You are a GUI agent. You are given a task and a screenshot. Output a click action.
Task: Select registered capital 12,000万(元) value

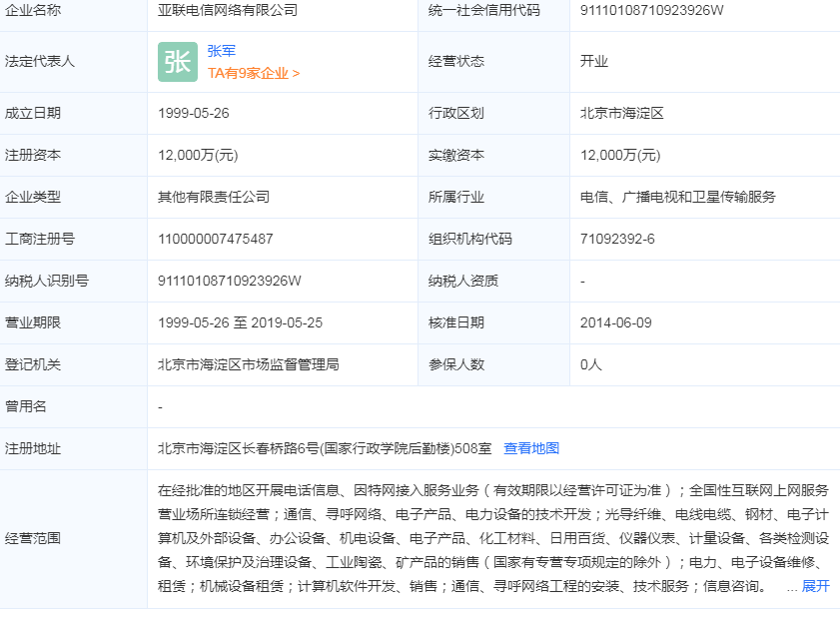[x=198, y=155]
